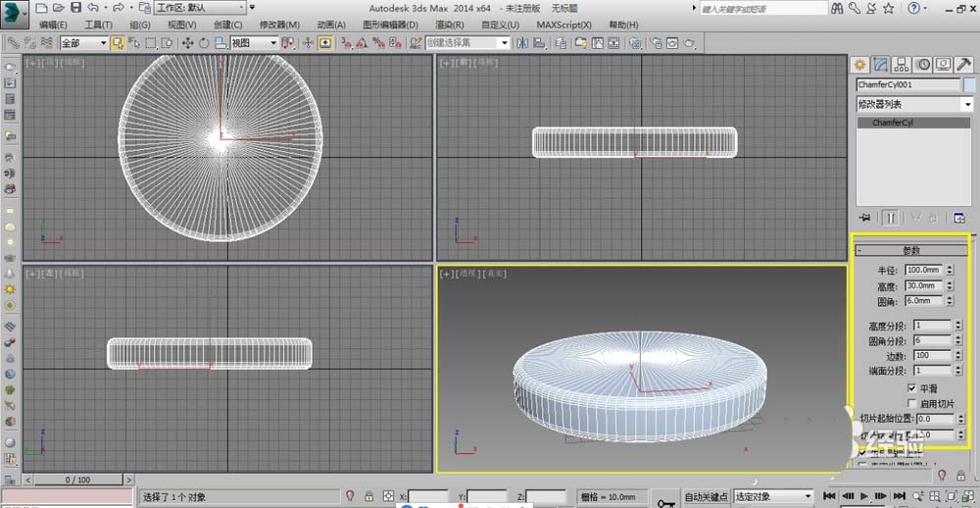Select ChamferCyl in the modifier stack
Viewport: 980px width, 508px height.
click(913, 123)
